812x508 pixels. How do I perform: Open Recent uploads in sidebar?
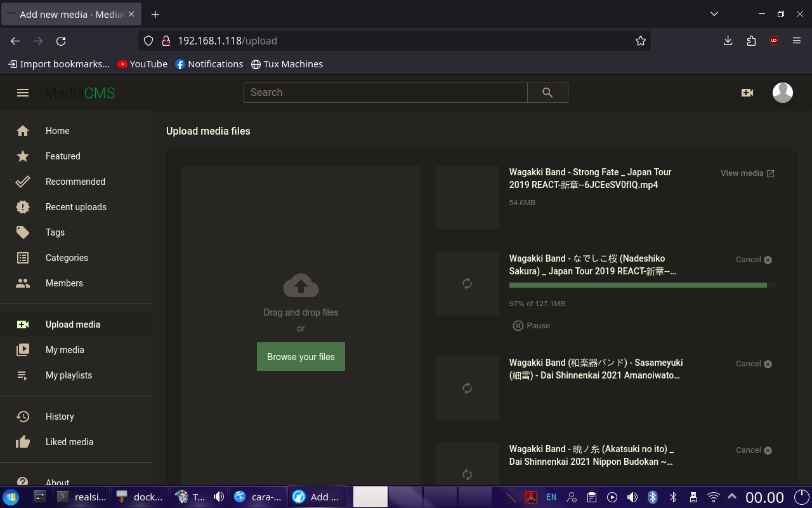click(76, 207)
